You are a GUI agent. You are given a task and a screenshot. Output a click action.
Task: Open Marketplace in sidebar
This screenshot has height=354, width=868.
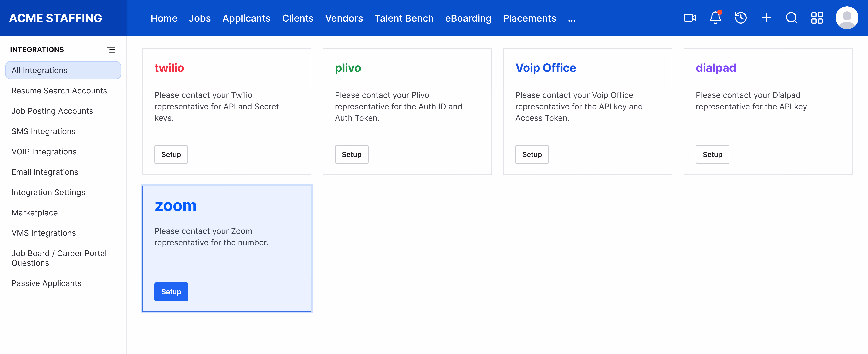tap(34, 213)
